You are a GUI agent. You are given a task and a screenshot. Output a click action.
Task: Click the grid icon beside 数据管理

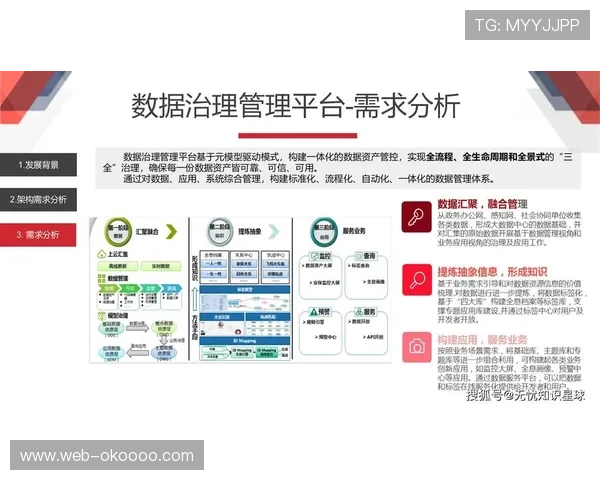pos(102,278)
